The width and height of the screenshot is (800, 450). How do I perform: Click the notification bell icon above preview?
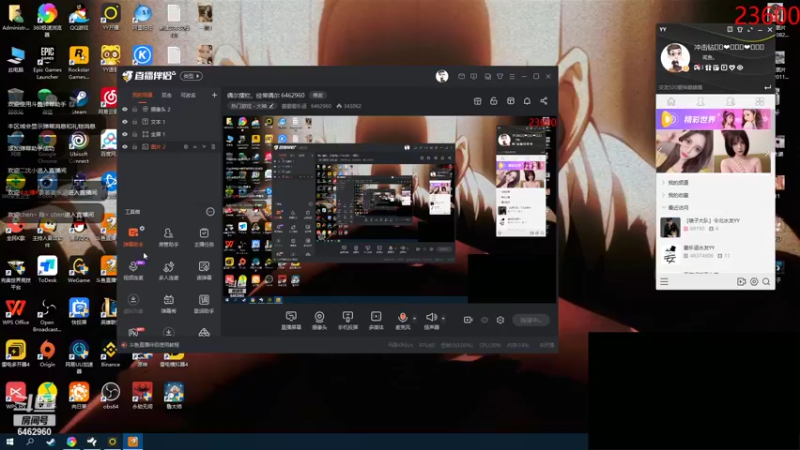[x=527, y=101]
